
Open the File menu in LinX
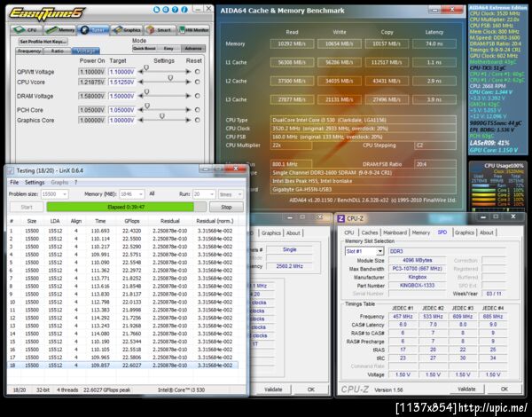(14, 183)
